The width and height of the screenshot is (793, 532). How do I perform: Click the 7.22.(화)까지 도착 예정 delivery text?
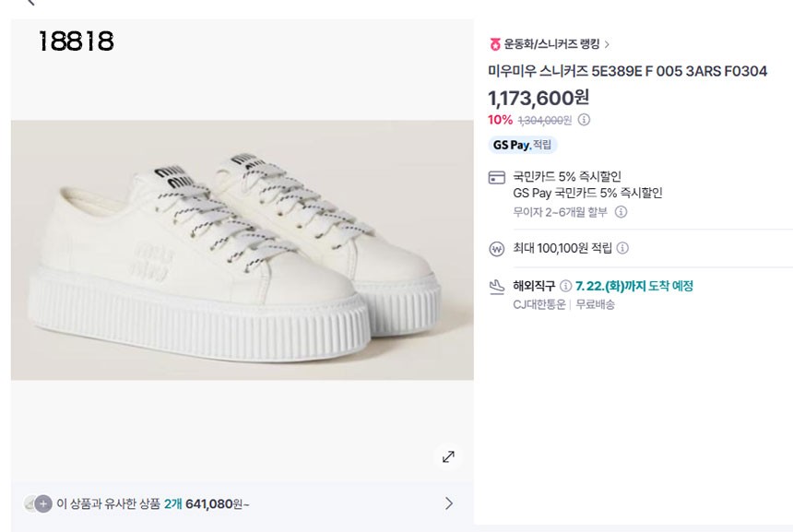pos(633,287)
